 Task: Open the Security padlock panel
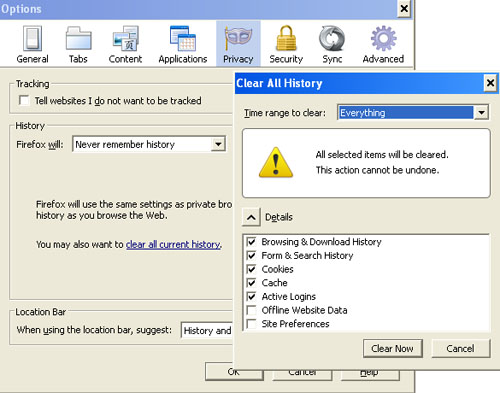click(x=286, y=45)
